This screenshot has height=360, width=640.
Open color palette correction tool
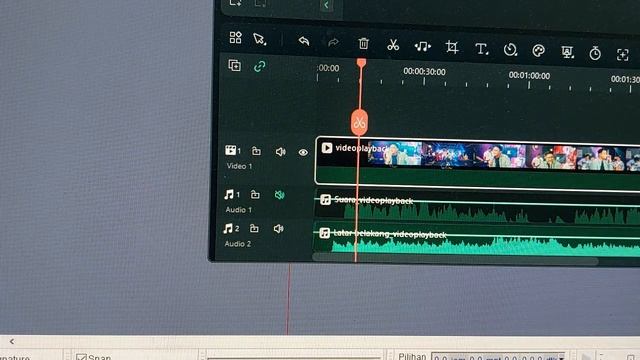[x=539, y=51]
